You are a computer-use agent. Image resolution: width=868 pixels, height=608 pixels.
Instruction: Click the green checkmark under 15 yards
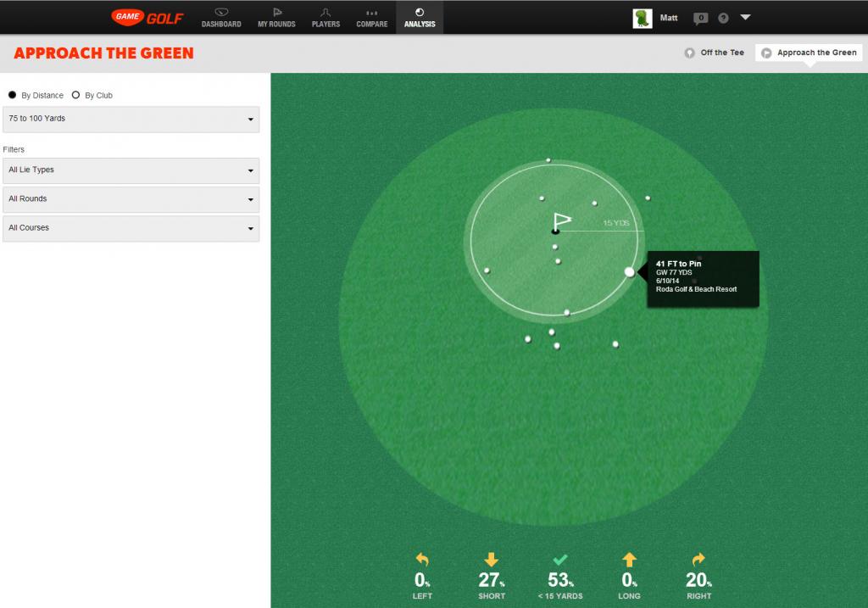(x=559, y=560)
